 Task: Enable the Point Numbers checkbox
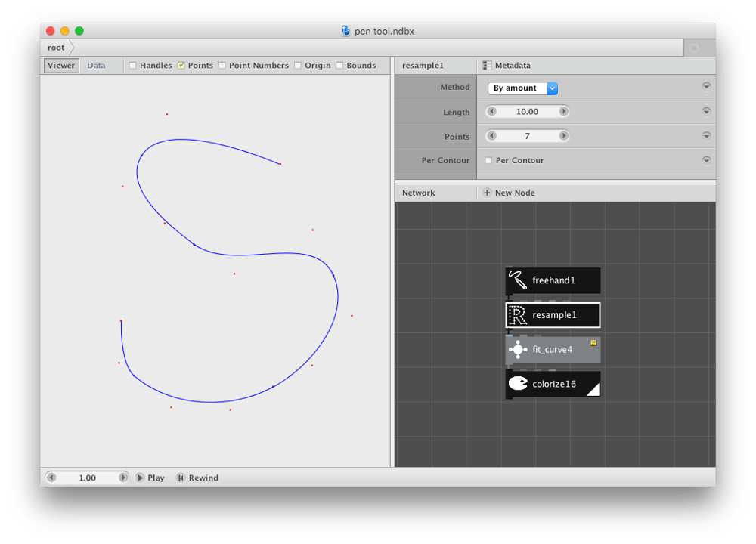tap(222, 66)
